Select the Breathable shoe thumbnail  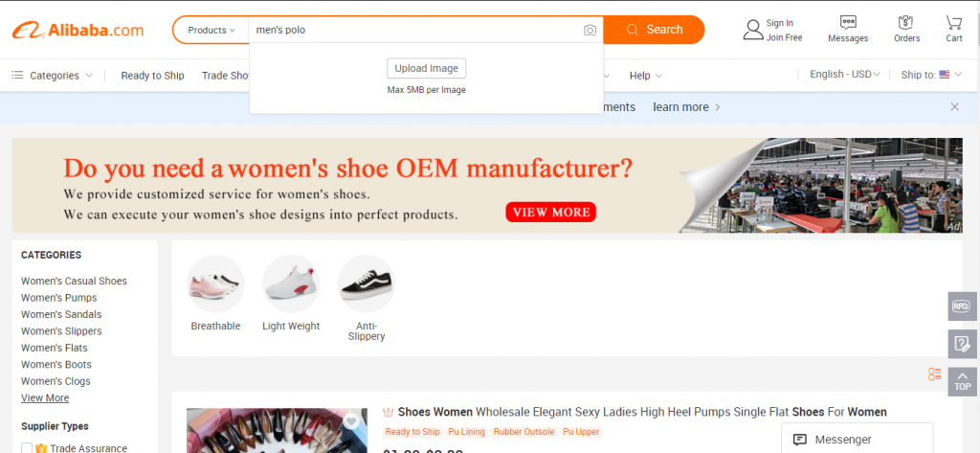[x=215, y=284]
